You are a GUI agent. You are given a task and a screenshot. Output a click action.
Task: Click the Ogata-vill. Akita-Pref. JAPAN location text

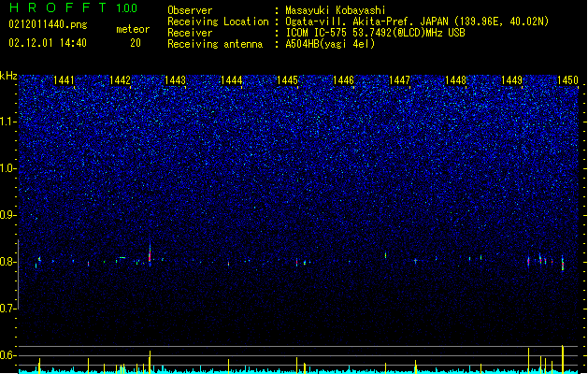tap(417, 22)
